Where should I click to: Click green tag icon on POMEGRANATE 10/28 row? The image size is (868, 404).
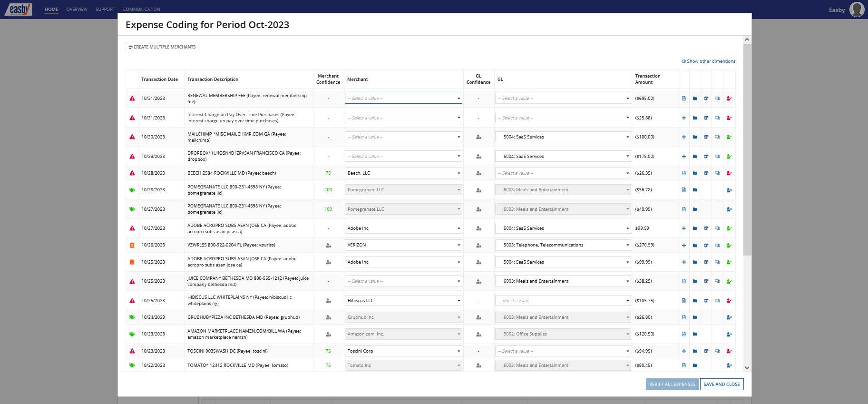pos(132,190)
